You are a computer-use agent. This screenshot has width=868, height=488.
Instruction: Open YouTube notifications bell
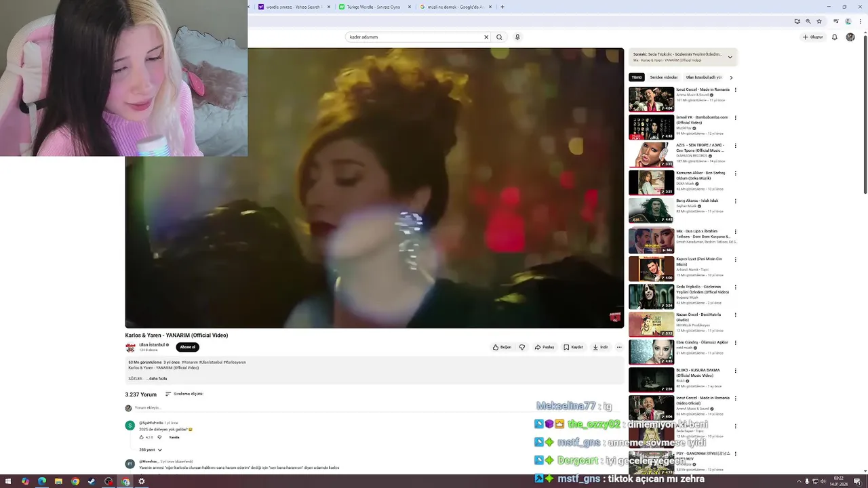pos(835,37)
